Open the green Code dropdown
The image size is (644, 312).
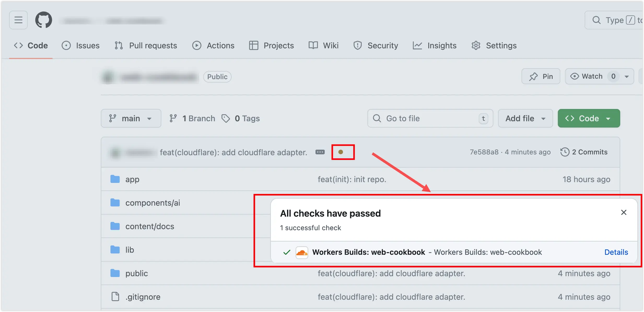coord(589,118)
